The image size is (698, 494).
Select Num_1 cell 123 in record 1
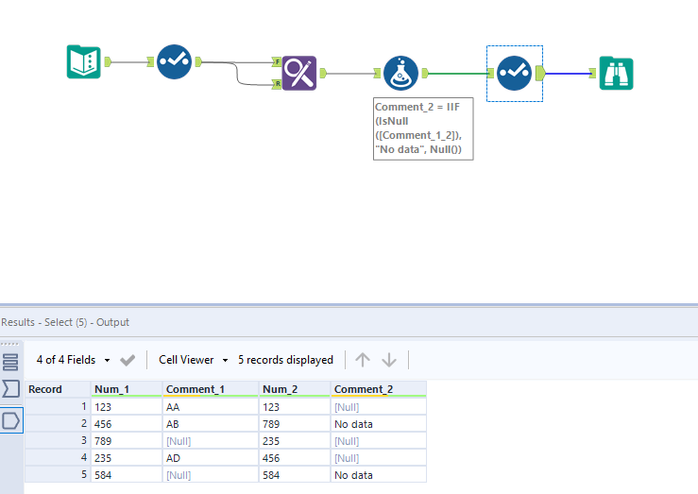coord(126,407)
